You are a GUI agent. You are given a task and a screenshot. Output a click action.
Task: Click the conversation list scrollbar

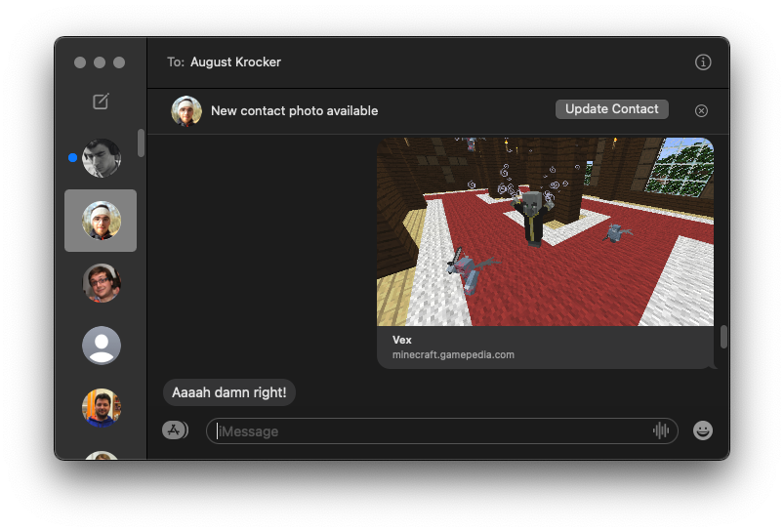pos(141,143)
